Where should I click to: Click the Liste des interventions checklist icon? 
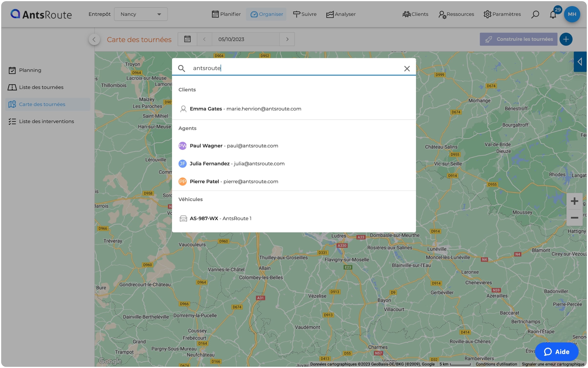coord(12,121)
